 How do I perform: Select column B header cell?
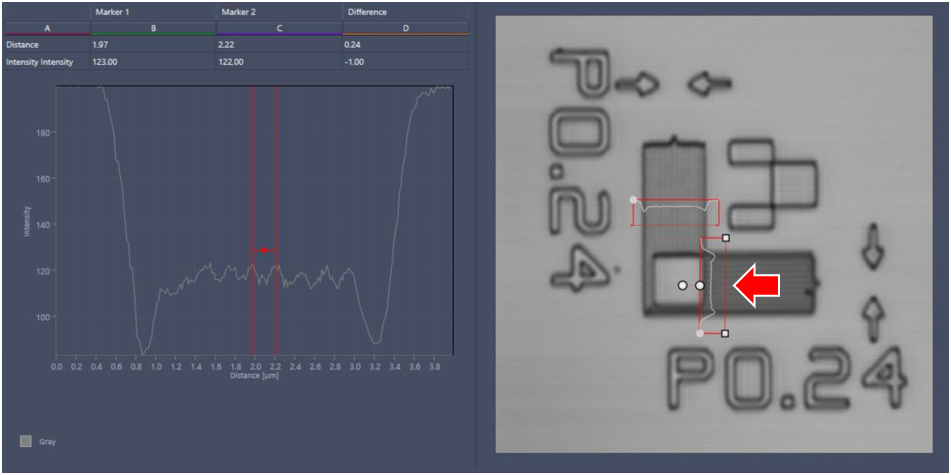coord(152,29)
